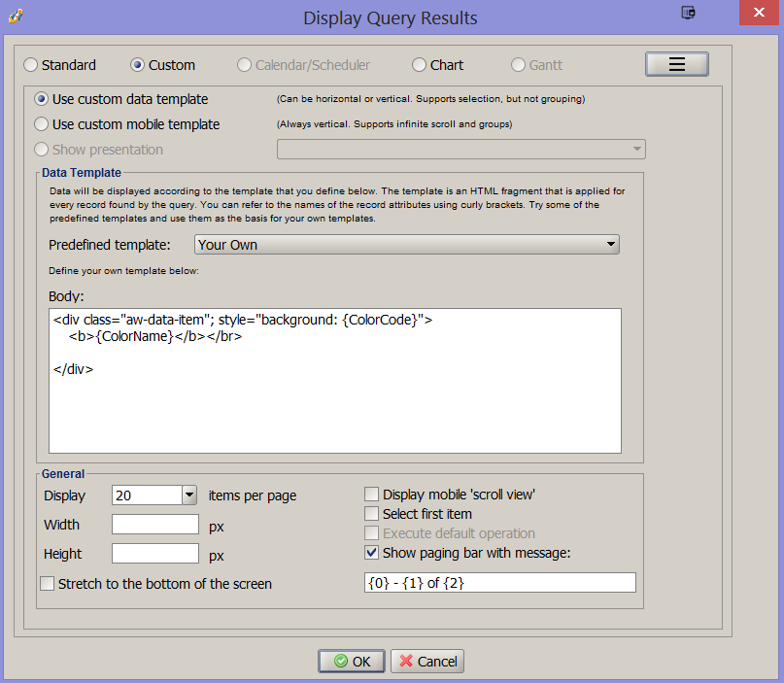This screenshot has height=683, width=784.
Task: Click the 'General' group heading
Action: (x=63, y=473)
